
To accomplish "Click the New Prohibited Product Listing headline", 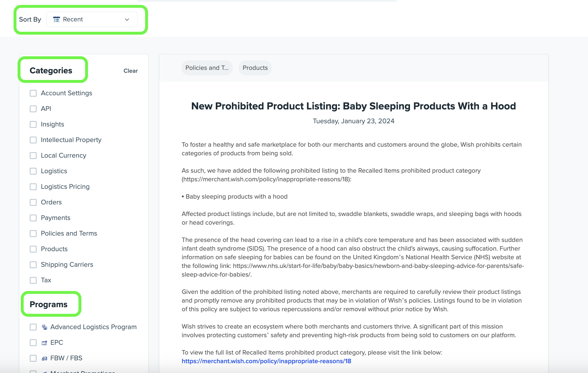I will point(353,106).
